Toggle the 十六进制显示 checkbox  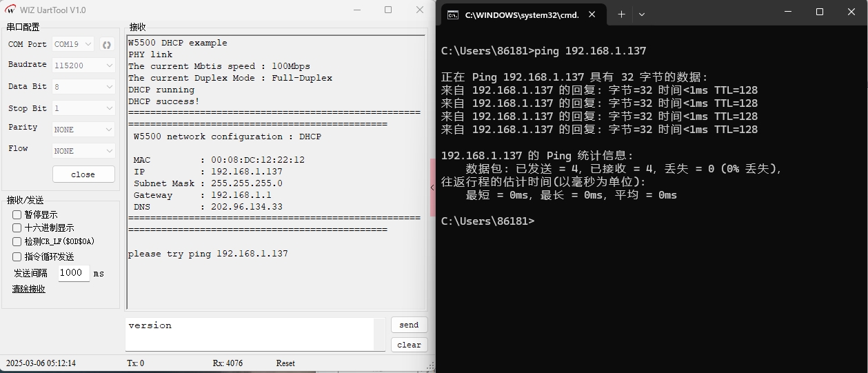17,228
